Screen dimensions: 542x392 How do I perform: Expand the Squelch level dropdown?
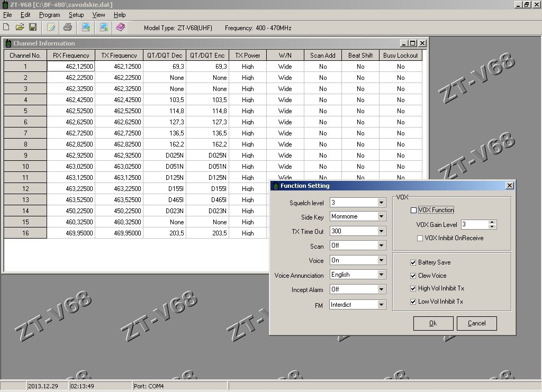(381, 203)
